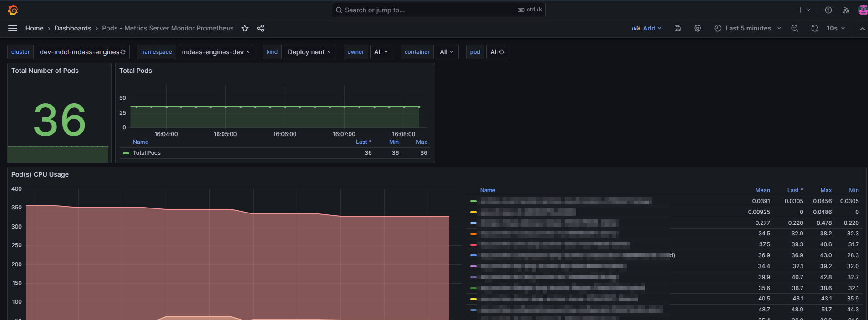Screen dimensions: 868x320
Task: Navigate to Home breadcrumb
Action: tap(34, 28)
